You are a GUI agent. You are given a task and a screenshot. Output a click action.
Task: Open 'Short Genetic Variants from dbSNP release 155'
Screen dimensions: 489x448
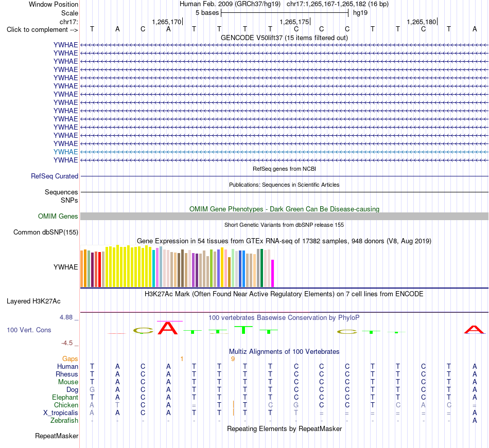(x=284, y=225)
